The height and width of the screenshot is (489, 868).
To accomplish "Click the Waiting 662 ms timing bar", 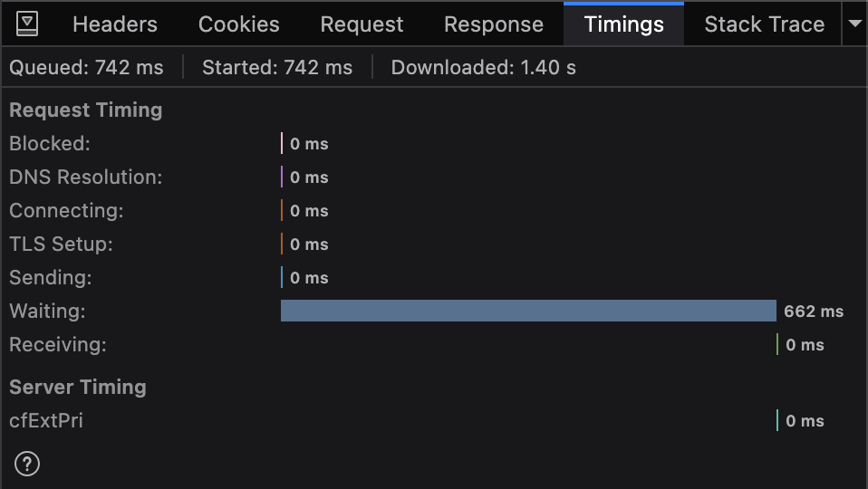I will 528,312.
